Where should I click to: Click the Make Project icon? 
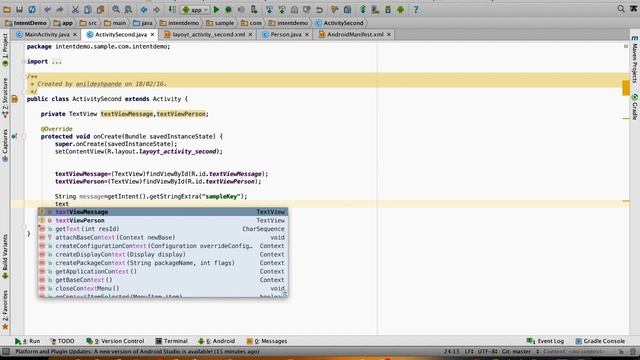coord(172,9)
